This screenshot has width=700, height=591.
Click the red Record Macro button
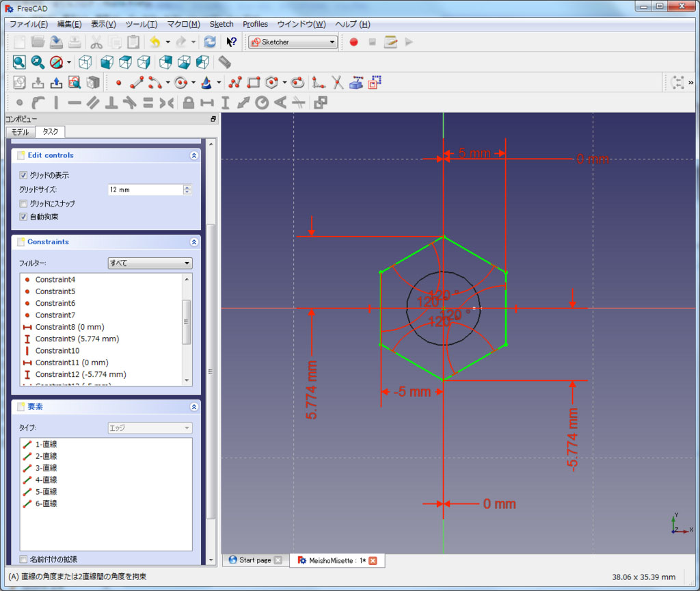(x=353, y=42)
